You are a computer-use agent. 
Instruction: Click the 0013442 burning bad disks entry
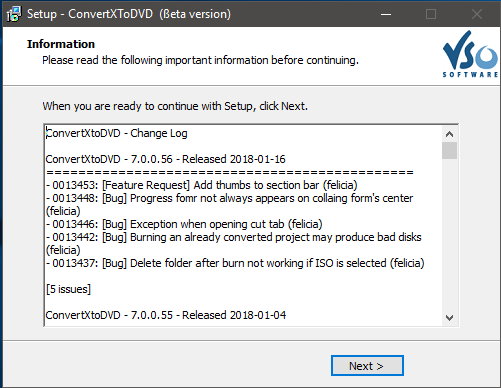coord(234,243)
